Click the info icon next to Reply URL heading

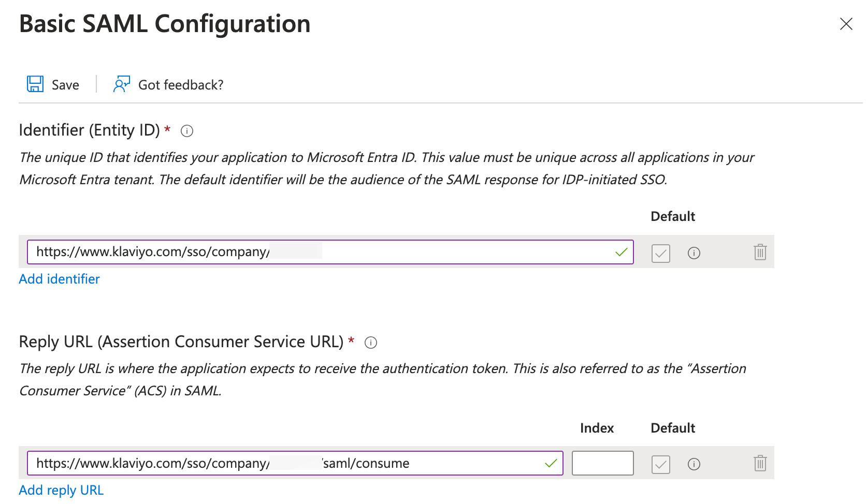click(371, 342)
